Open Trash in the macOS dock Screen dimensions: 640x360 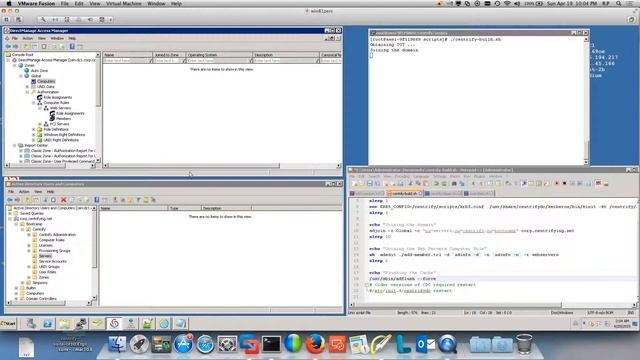click(524, 344)
